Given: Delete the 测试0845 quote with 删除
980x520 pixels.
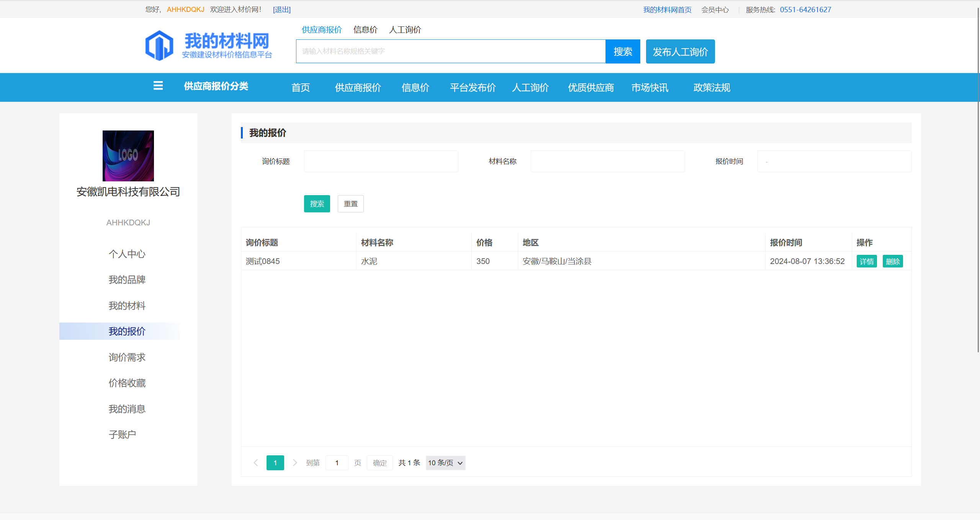Looking at the screenshot, I should [892, 261].
